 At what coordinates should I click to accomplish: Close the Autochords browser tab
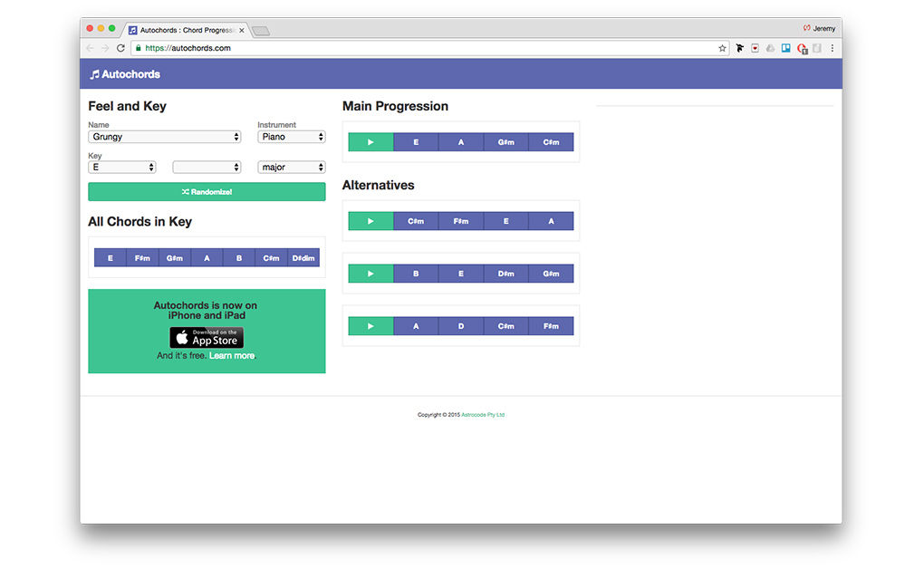(242, 30)
